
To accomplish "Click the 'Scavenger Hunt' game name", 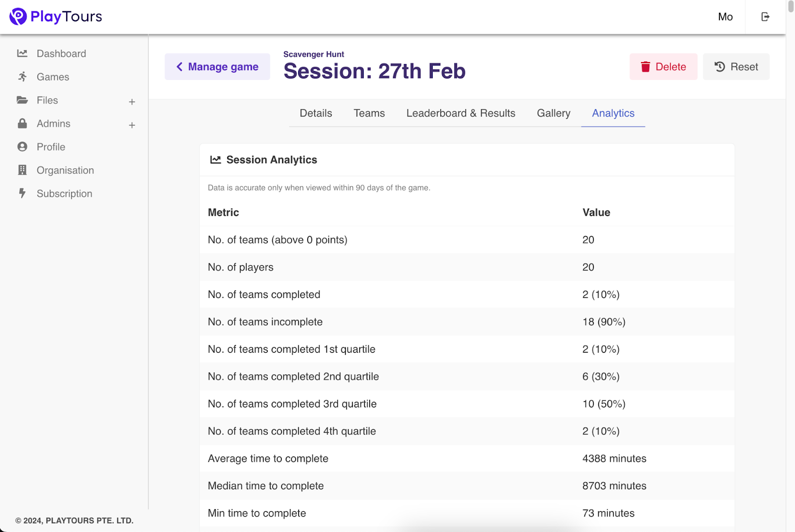I will (x=314, y=54).
